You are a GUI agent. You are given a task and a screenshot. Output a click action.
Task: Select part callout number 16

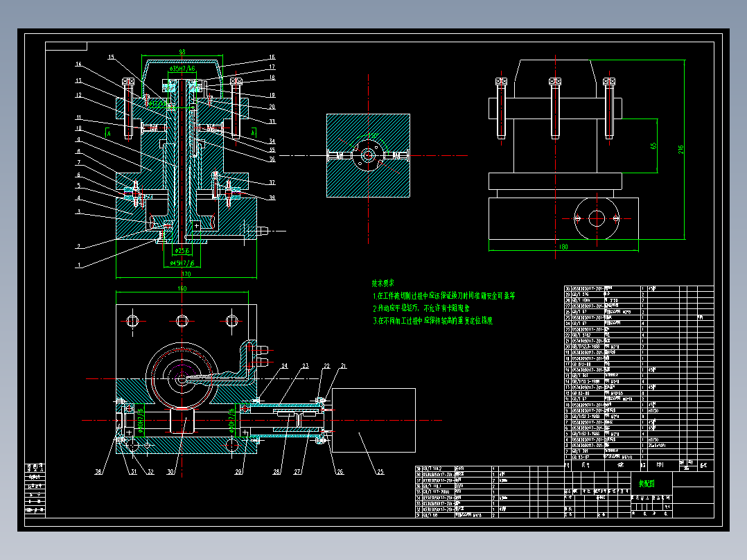click(x=272, y=58)
